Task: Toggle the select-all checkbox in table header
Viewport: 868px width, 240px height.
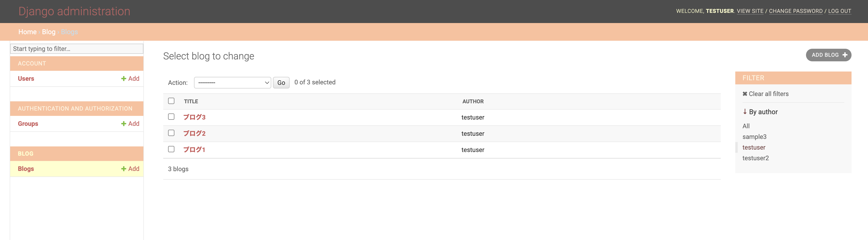Action: click(171, 101)
